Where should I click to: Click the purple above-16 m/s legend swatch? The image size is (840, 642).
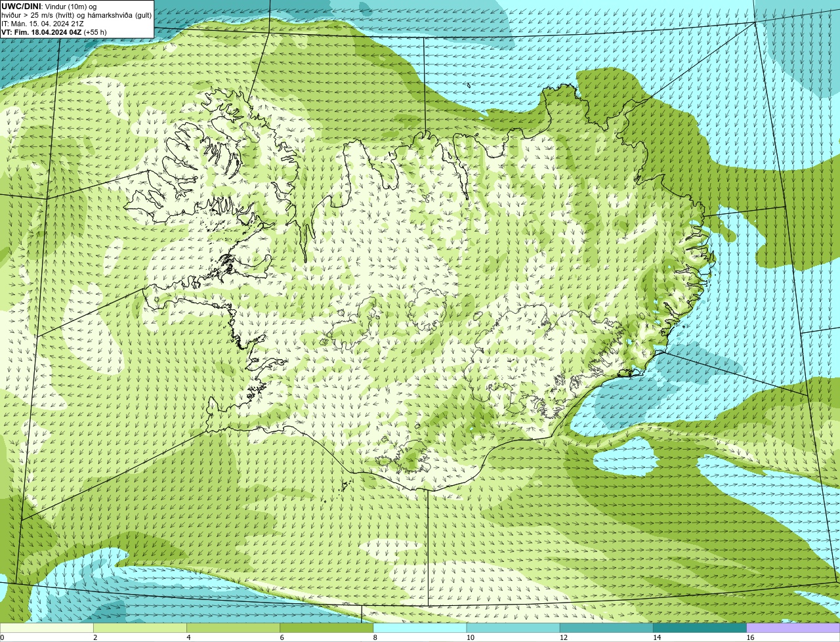point(793,628)
